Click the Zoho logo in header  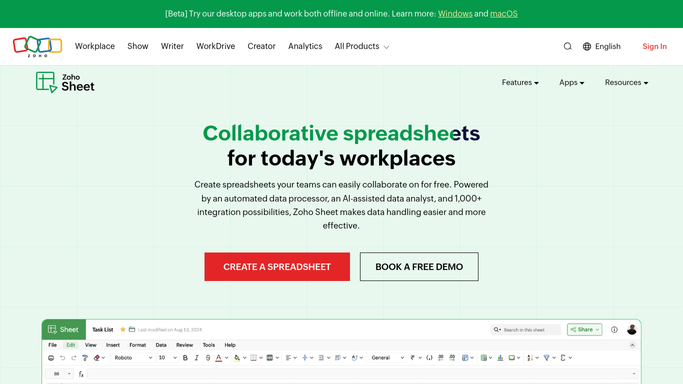pos(37,47)
